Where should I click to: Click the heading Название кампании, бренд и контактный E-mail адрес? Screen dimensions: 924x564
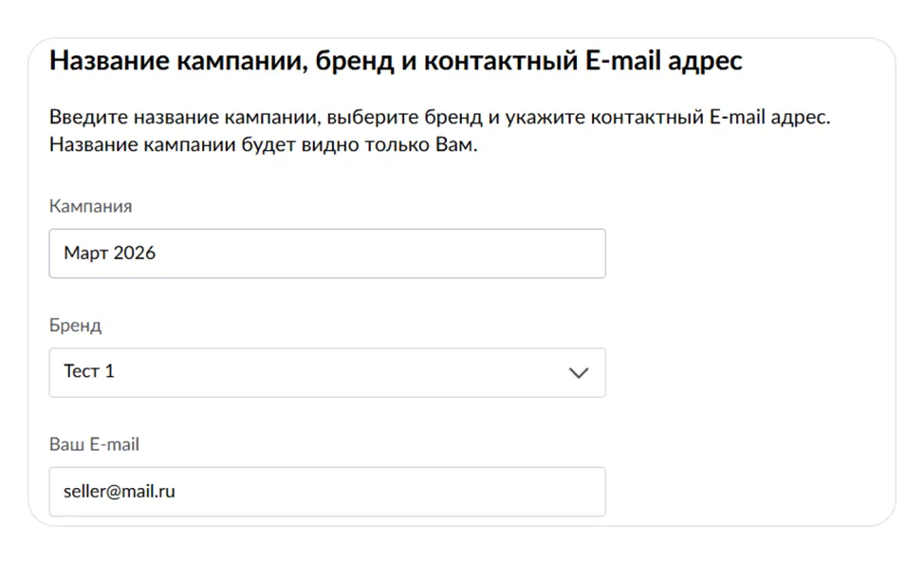[x=396, y=61]
